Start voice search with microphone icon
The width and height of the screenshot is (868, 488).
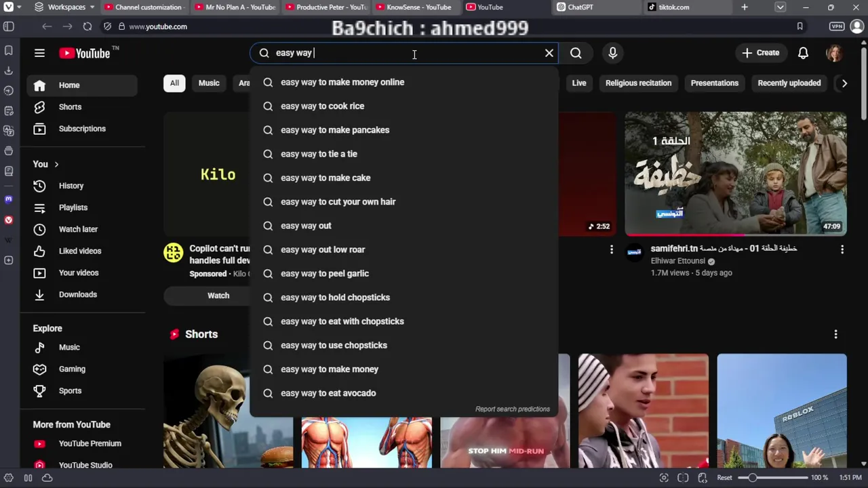[x=612, y=53]
